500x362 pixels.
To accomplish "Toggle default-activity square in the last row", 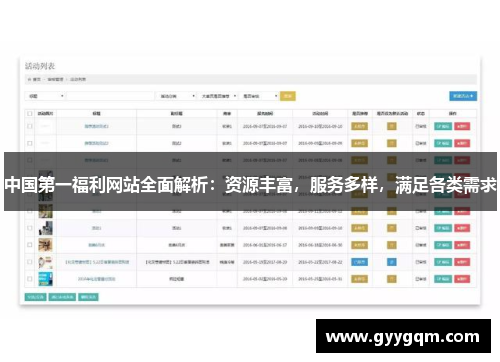I will coord(392,279).
